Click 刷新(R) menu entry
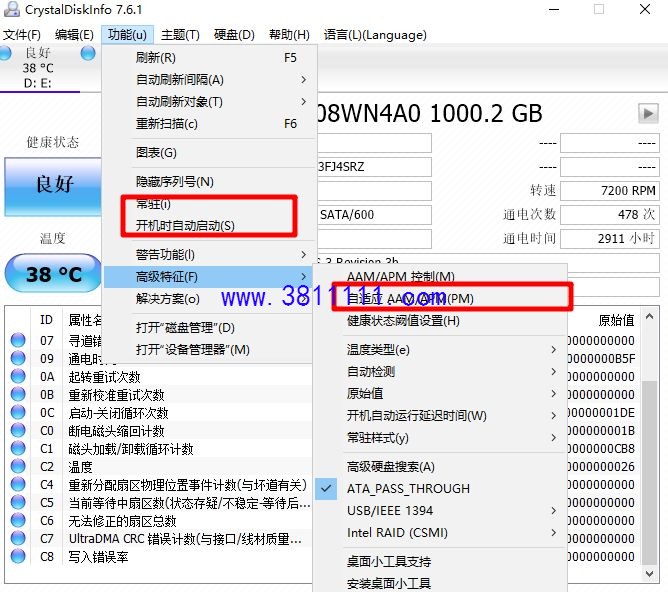 tap(210, 57)
